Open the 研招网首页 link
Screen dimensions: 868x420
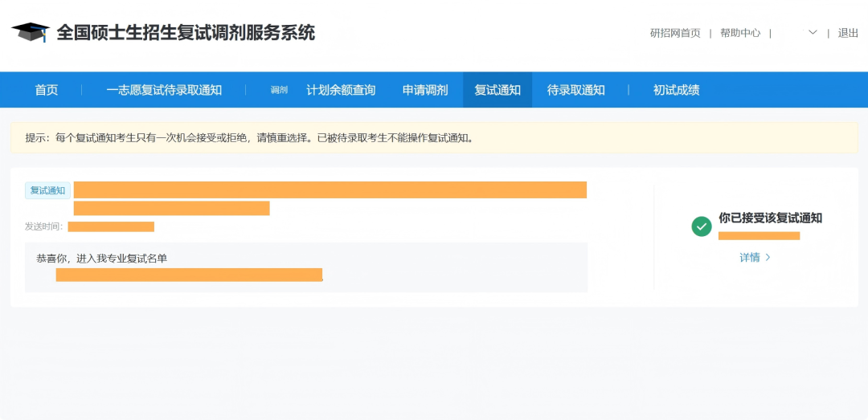tap(675, 33)
